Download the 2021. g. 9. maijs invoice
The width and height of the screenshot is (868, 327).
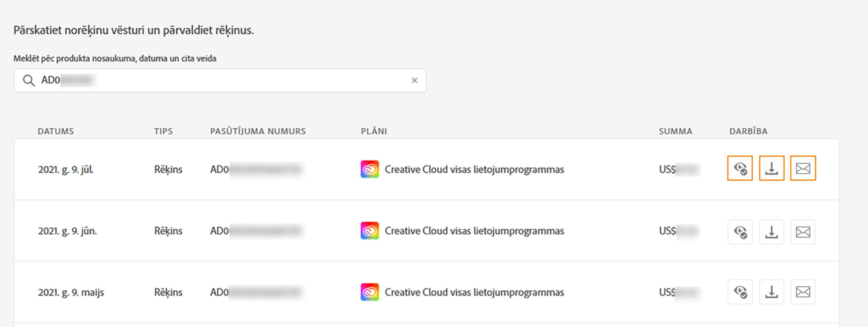771,292
